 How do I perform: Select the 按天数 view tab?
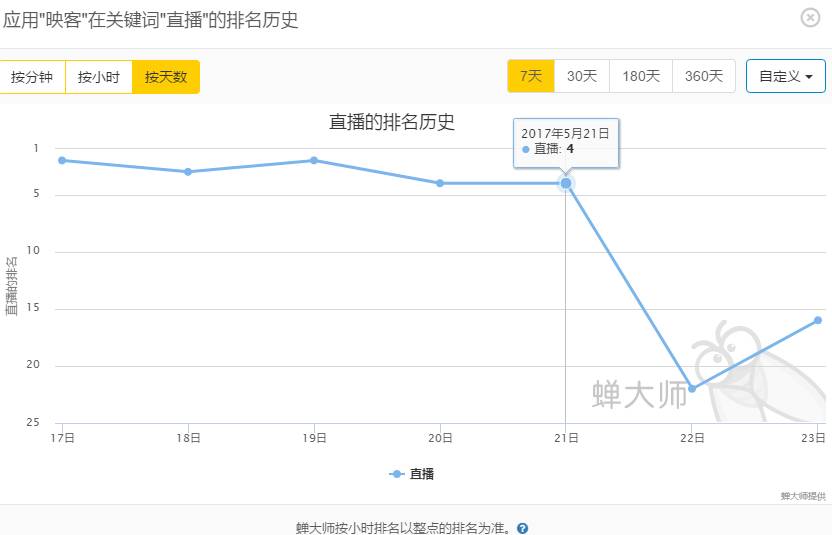pyautogui.click(x=166, y=77)
